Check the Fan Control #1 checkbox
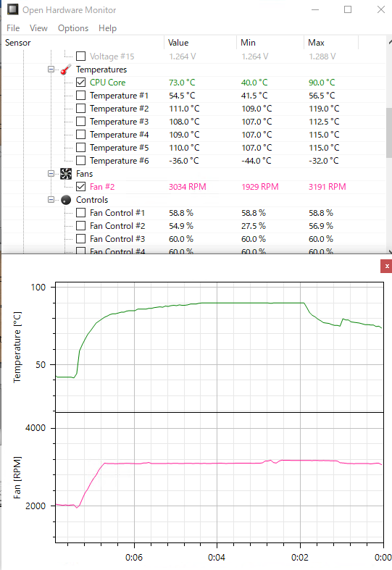This screenshot has width=392, height=570. pyautogui.click(x=80, y=213)
